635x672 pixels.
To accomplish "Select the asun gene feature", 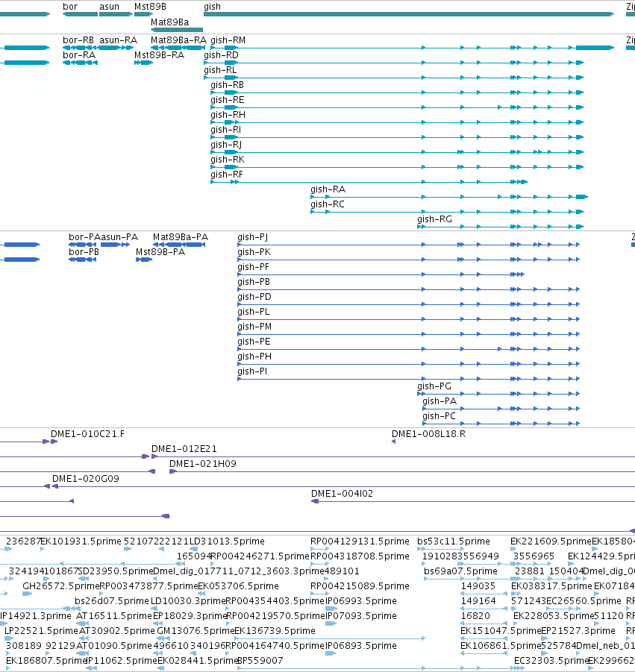I will (116, 14).
